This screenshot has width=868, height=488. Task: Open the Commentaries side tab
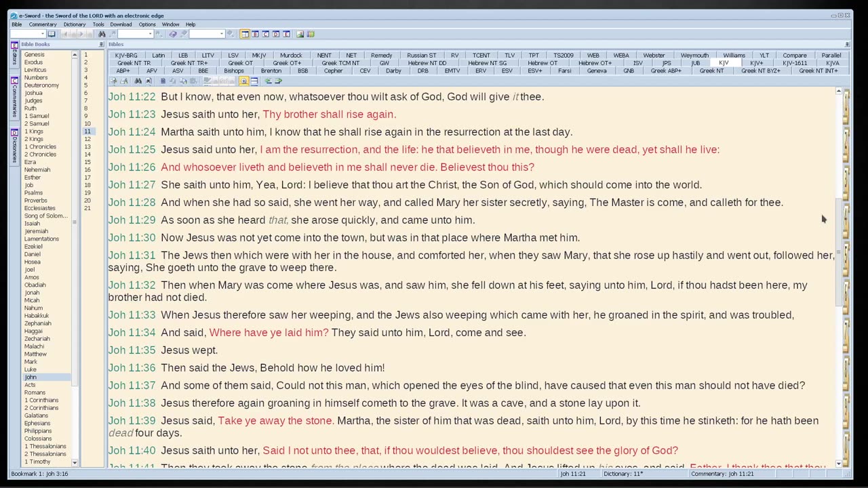point(14,97)
